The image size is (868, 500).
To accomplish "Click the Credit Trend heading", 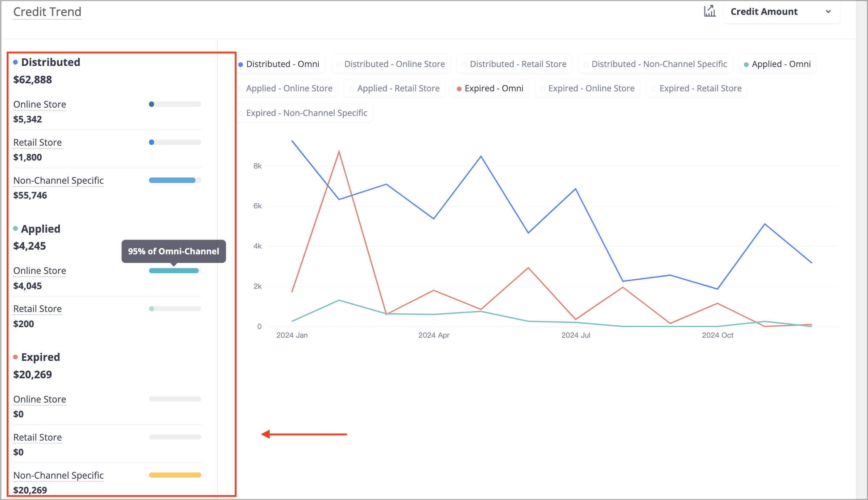I will point(47,12).
